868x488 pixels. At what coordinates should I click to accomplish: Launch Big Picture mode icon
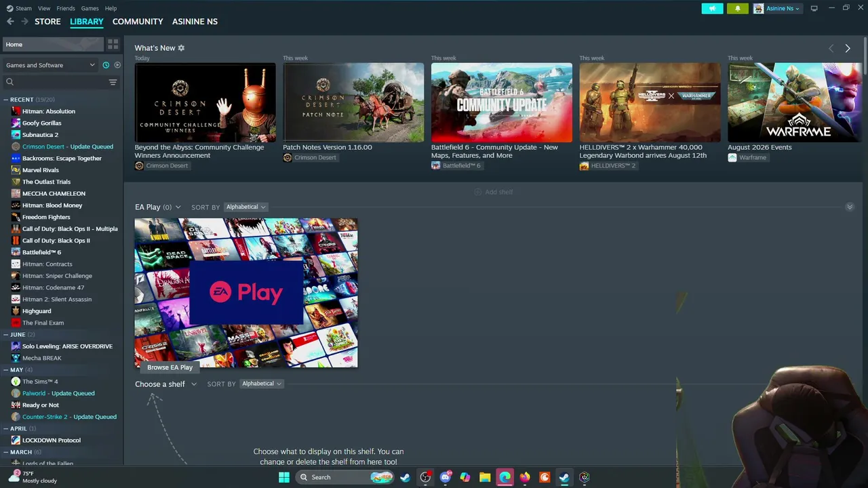pos(814,8)
